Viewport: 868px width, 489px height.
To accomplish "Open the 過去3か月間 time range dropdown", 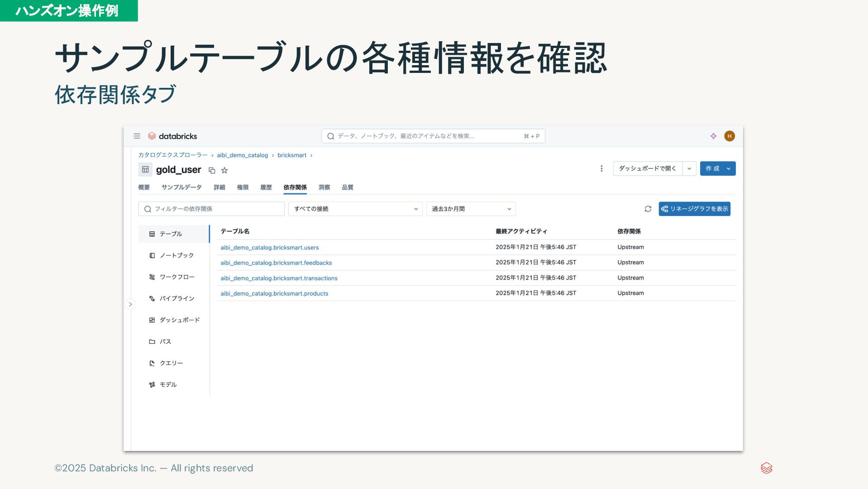I will 471,209.
